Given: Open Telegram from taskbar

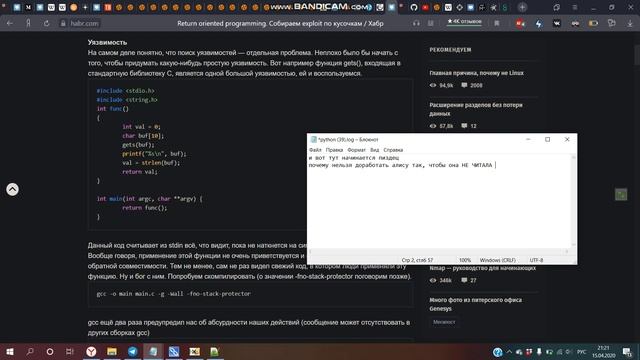Looking at the screenshot, I should [133, 351].
